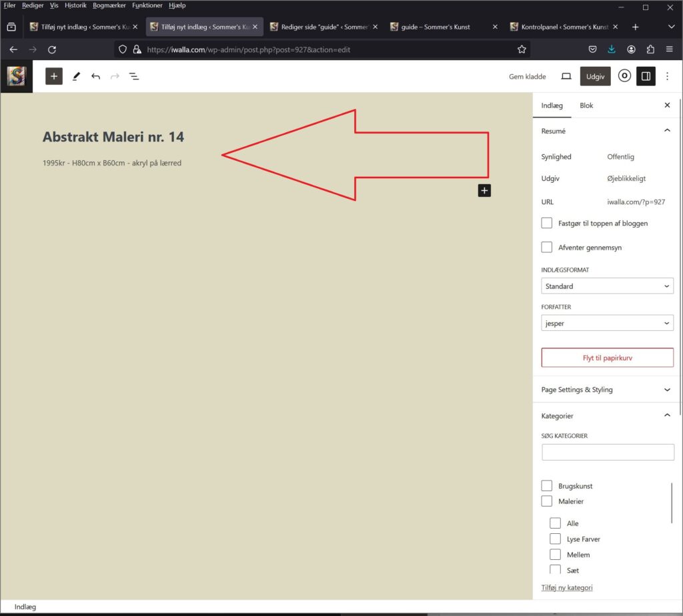Click the Udgiv publish button

click(x=595, y=77)
